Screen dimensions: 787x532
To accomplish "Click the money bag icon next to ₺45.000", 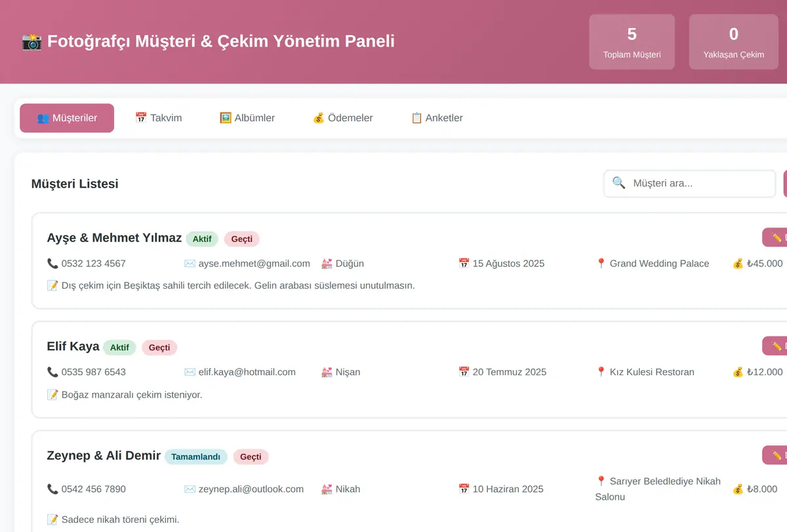I will click(x=738, y=264).
